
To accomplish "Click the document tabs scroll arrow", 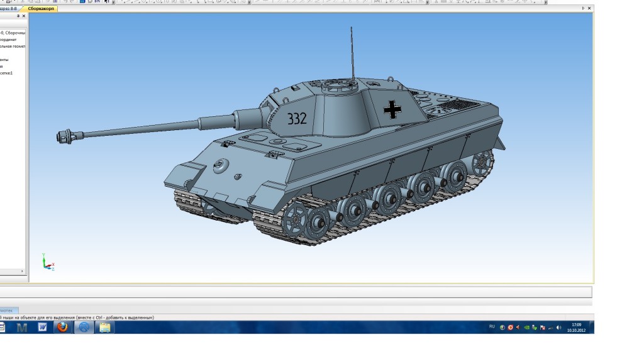I will point(583,8).
